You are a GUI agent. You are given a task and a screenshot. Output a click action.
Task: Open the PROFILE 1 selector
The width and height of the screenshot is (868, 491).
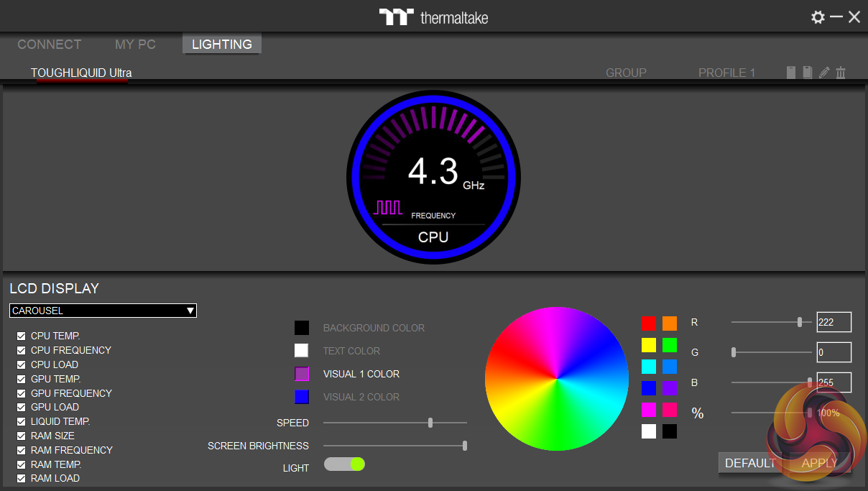(726, 73)
